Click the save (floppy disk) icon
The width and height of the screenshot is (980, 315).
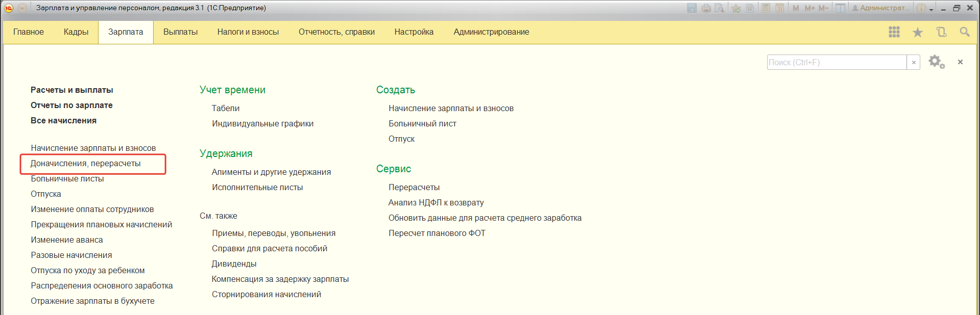click(x=692, y=8)
